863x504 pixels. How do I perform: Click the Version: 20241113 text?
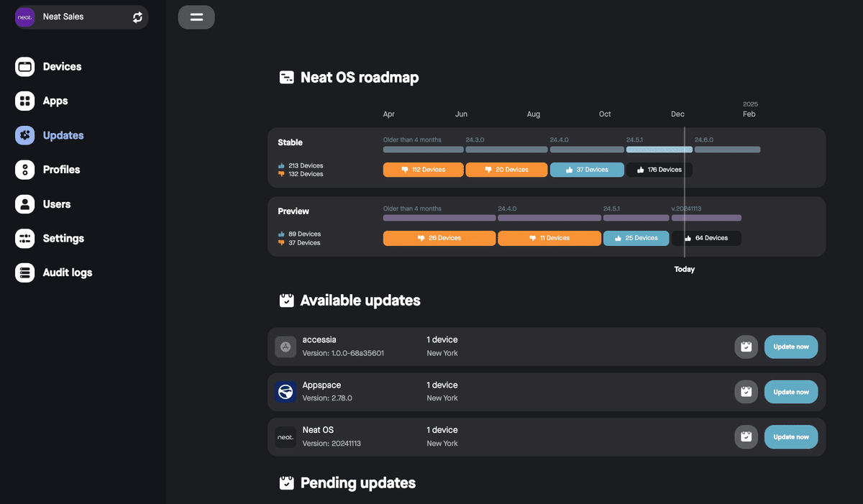coord(332,444)
